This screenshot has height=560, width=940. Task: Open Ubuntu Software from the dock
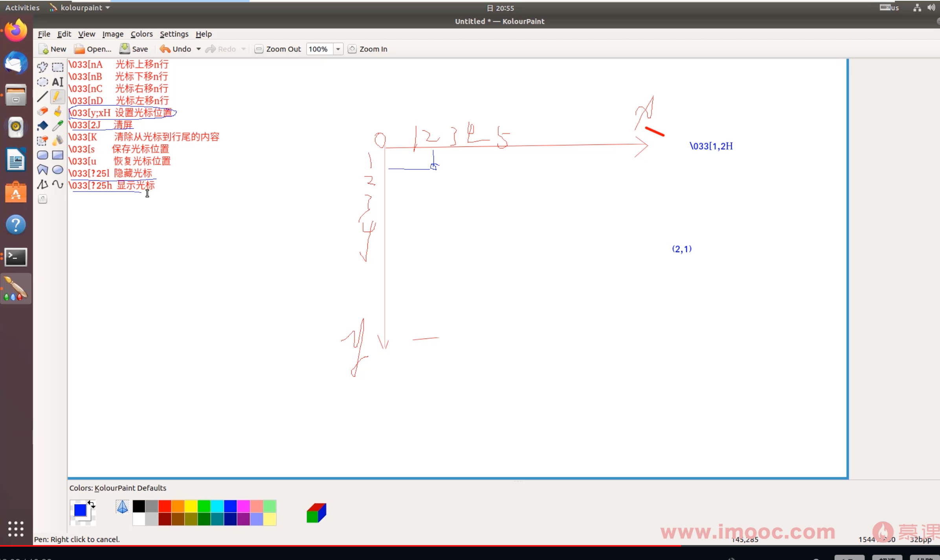(16, 192)
